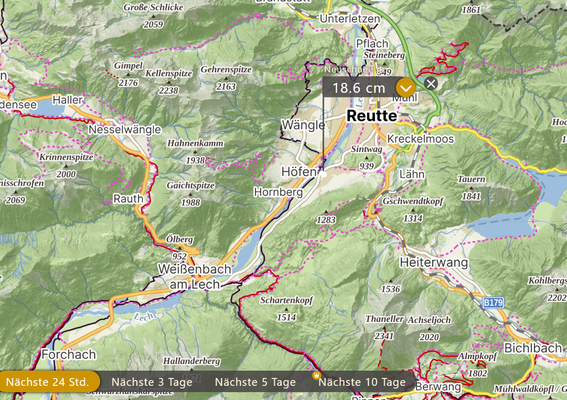Select the Haller label by the lake
The width and height of the screenshot is (567, 400).
pyautogui.click(x=67, y=100)
